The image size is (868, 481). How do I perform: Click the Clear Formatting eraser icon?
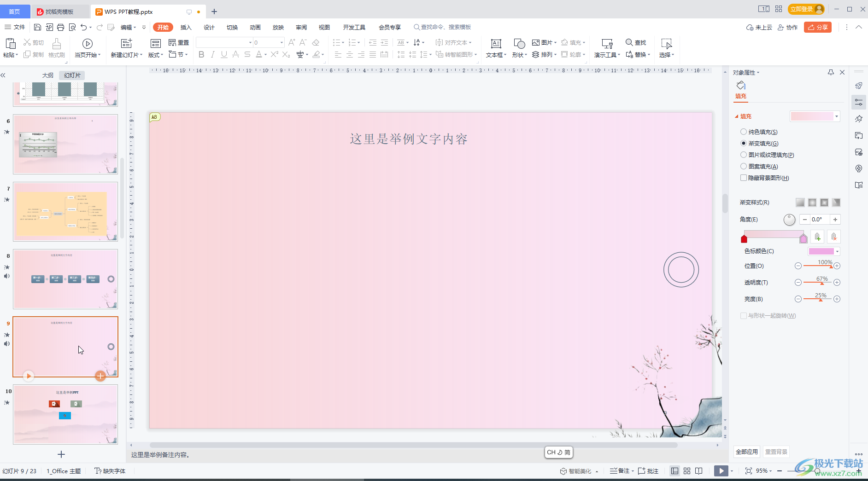tap(316, 42)
